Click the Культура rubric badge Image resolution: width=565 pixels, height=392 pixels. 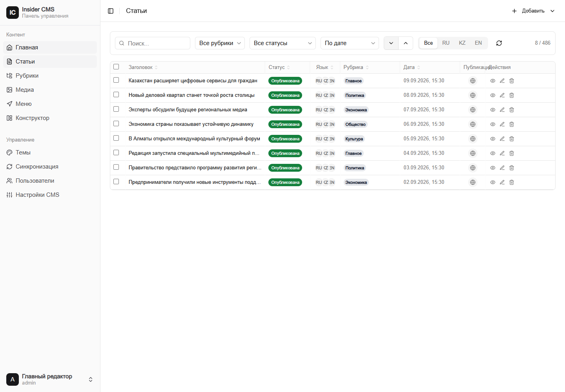point(354,139)
